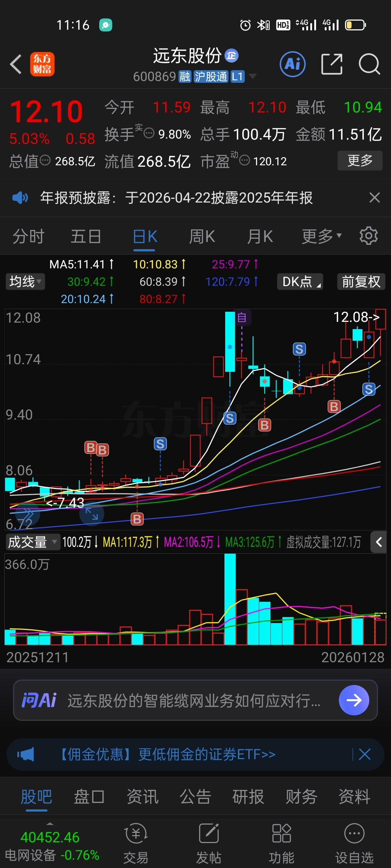Open 研报 tab
Image resolution: width=391 pixels, height=868 pixels.
[x=248, y=797]
